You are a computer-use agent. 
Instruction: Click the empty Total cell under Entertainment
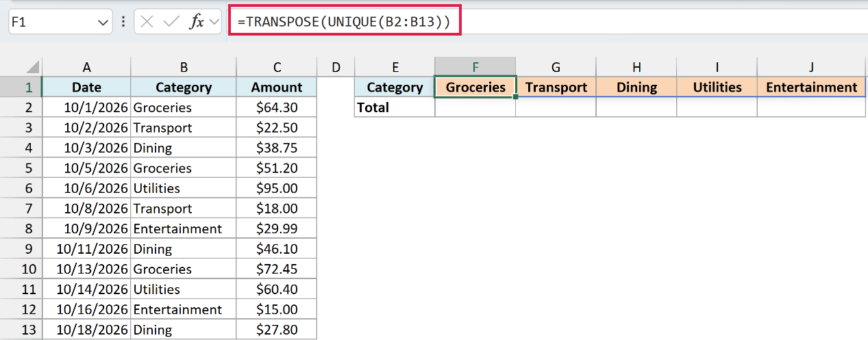[x=811, y=107]
